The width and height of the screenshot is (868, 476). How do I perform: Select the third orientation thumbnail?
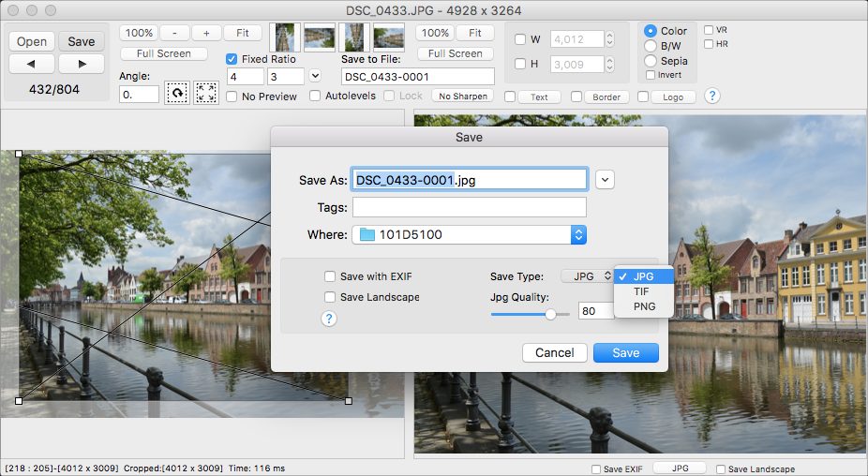pyautogui.click(x=354, y=37)
